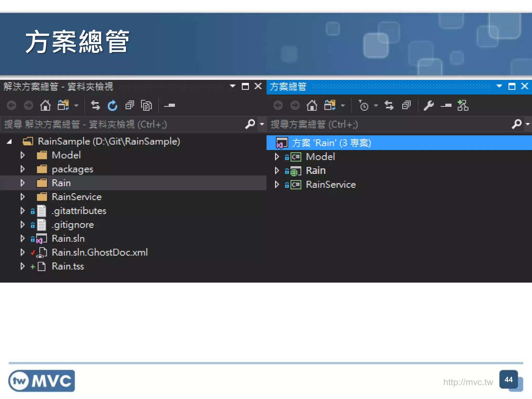This screenshot has height=399, width=532.
Task: Click the Home icon in folder view toolbar
Action: (45, 105)
